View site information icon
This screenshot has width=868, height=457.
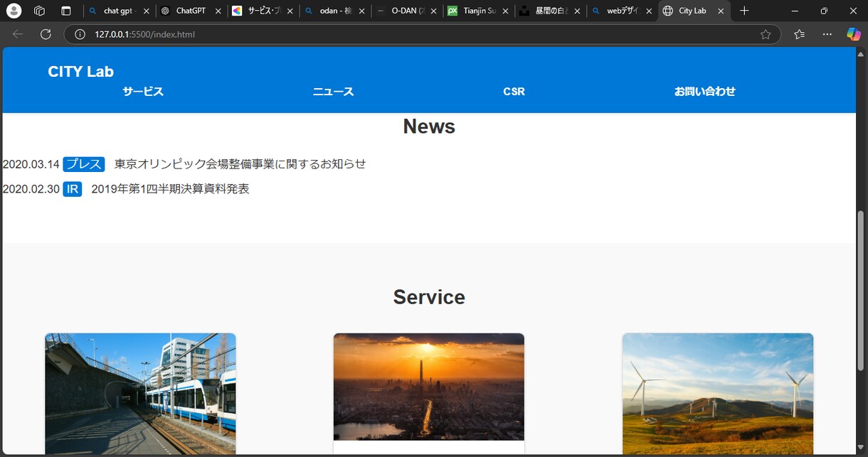click(80, 34)
